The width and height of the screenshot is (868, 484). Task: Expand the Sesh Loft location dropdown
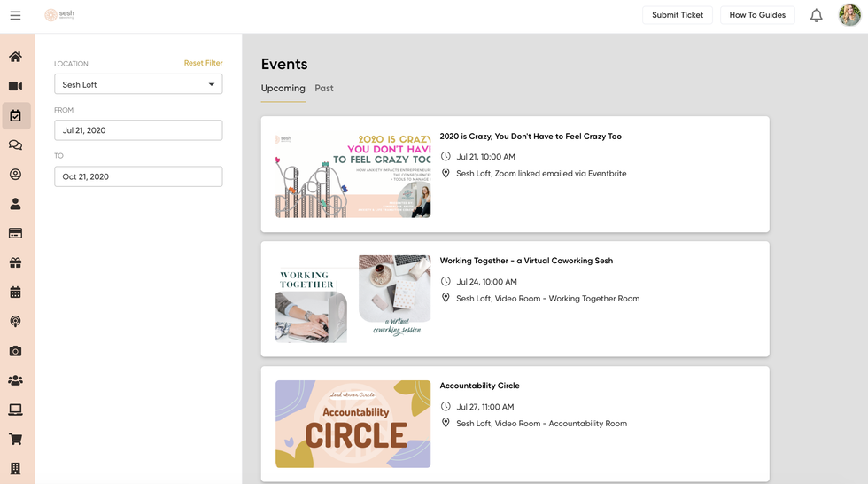[x=138, y=84]
